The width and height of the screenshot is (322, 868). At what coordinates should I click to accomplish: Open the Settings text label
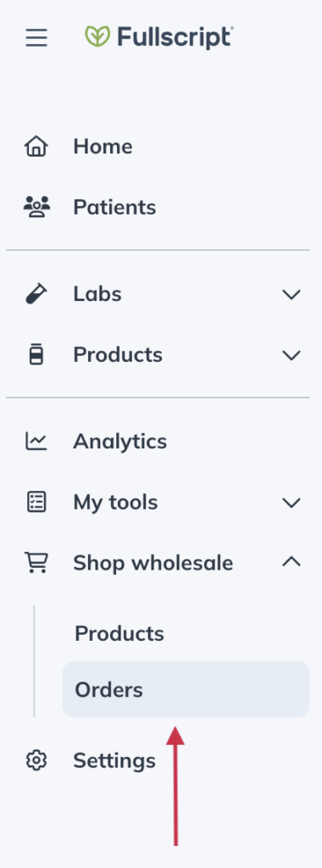click(114, 761)
